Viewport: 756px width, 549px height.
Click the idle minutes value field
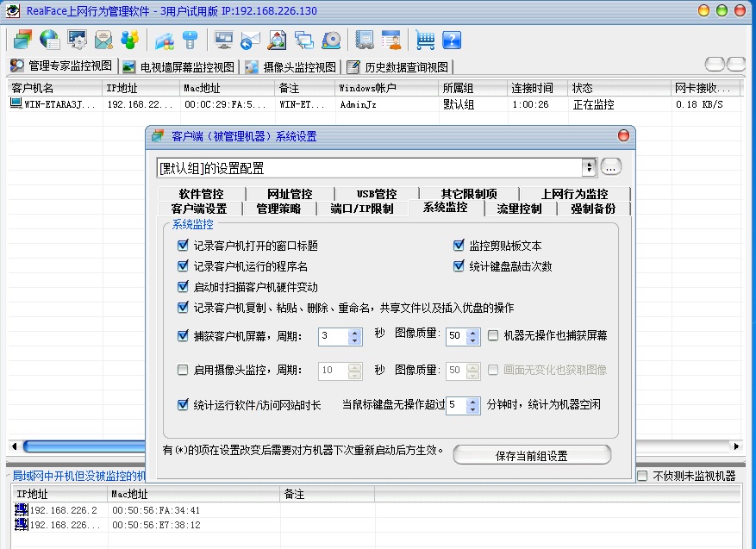tap(456, 405)
